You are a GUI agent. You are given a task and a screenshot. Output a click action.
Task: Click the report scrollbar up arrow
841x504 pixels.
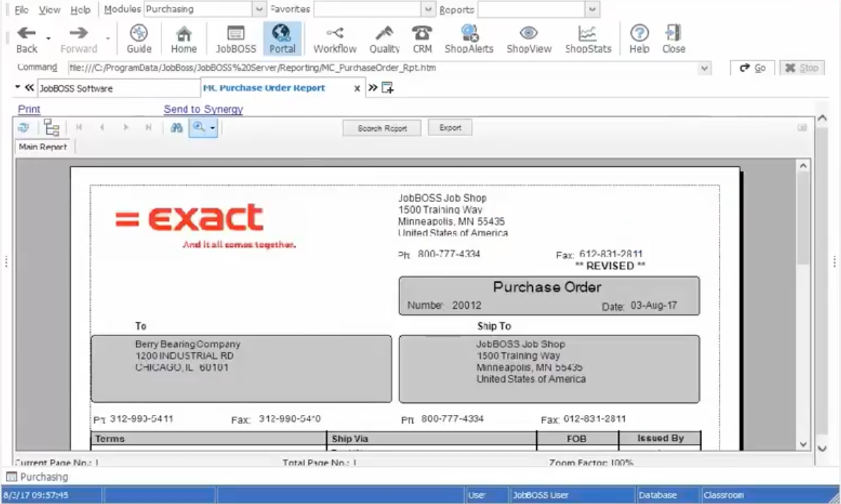[x=803, y=166]
